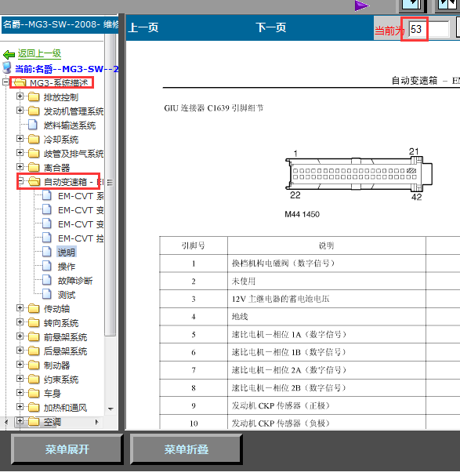460x476 pixels.
Task: Expand the 加热和通风 node
Action: (20, 407)
